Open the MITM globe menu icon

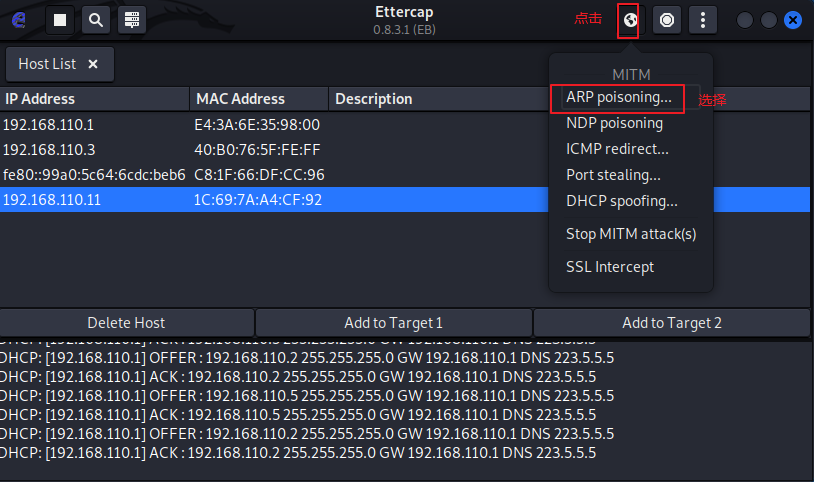coord(630,20)
